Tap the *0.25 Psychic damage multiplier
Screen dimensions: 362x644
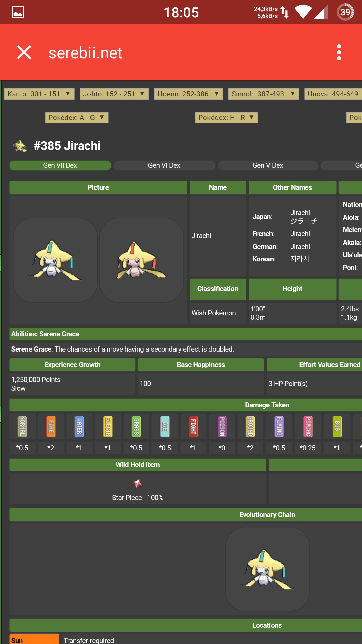click(x=308, y=448)
